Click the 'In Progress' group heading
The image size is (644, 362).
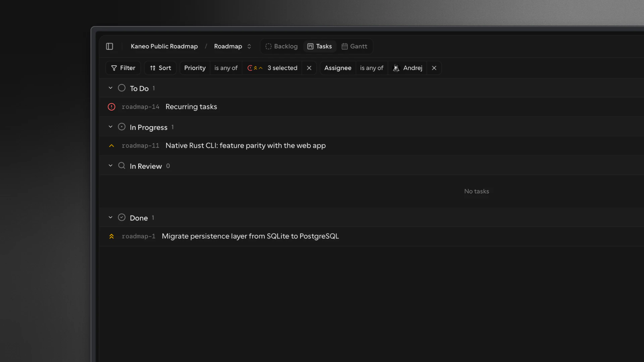click(x=149, y=127)
